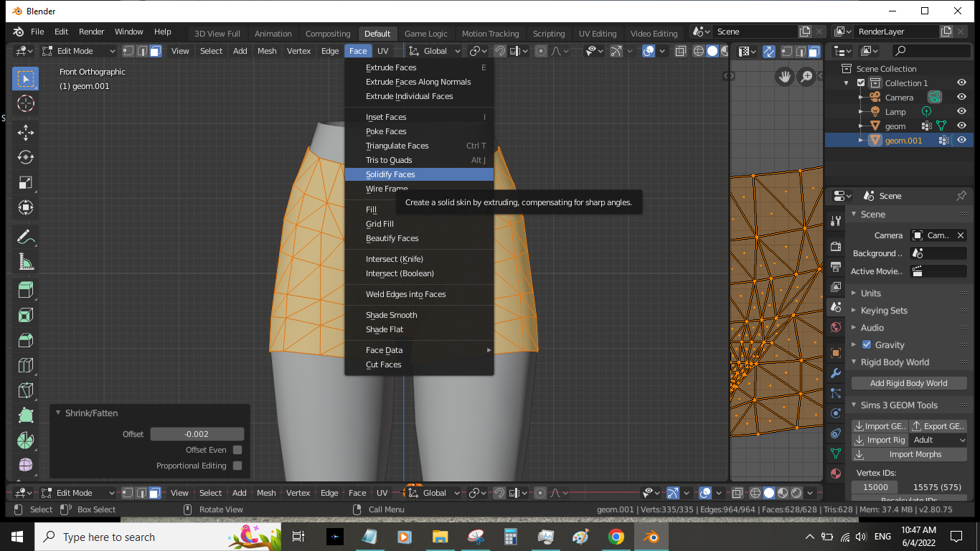Viewport: 980px width, 551px height.
Task: Open the Adult age dropdown
Action: click(x=938, y=440)
